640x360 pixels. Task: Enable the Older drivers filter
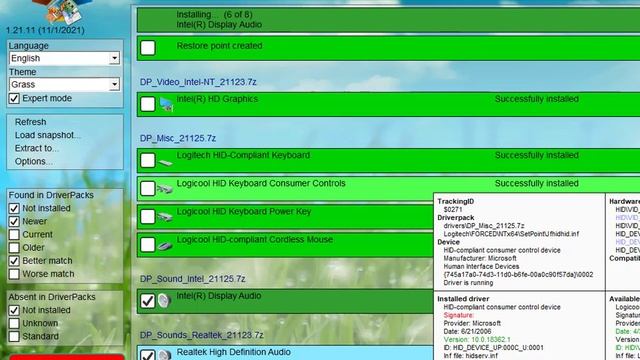coord(14,247)
